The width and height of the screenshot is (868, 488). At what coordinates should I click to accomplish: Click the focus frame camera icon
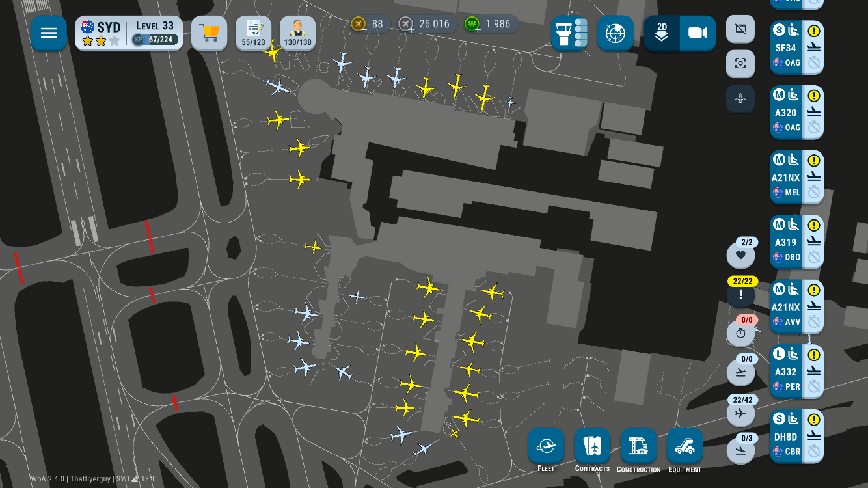pos(740,64)
